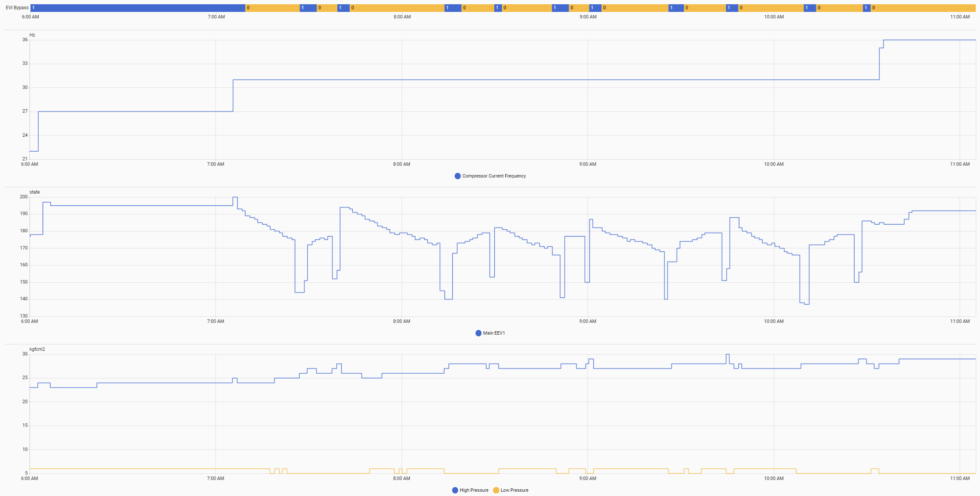980x496 pixels.
Task: Click the Compressor Current Frequency legend dot
Action: click(457, 176)
